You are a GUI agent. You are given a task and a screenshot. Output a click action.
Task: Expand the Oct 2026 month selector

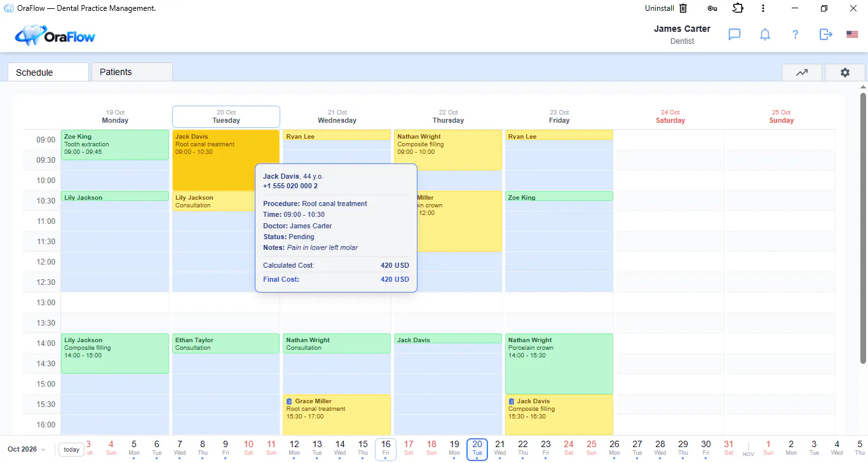click(27, 449)
